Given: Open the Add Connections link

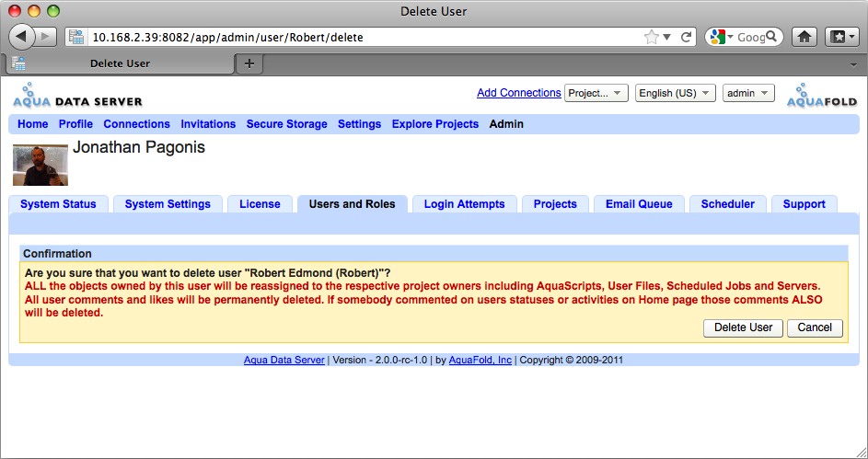Looking at the screenshot, I should tap(519, 93).
